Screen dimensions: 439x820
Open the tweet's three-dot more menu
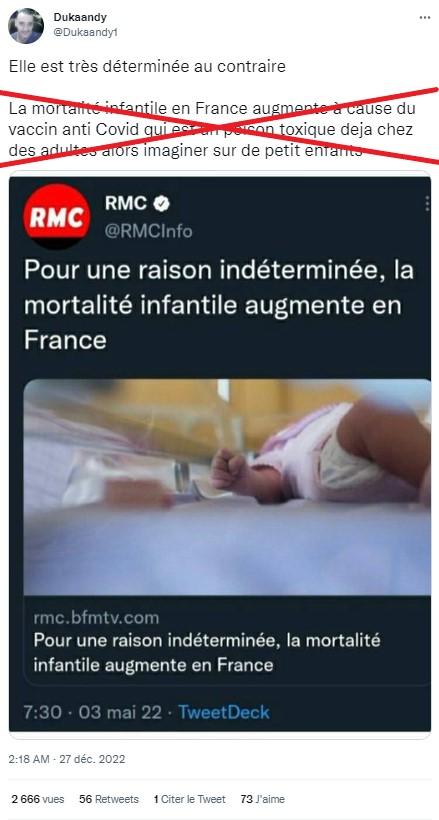(x=424, y=18)
